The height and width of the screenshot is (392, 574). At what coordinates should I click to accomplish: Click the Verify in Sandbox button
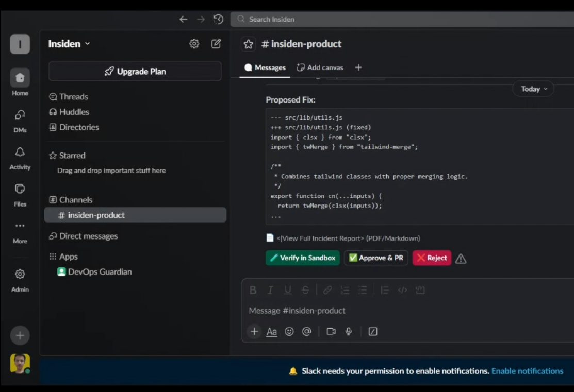coord(302,258)
